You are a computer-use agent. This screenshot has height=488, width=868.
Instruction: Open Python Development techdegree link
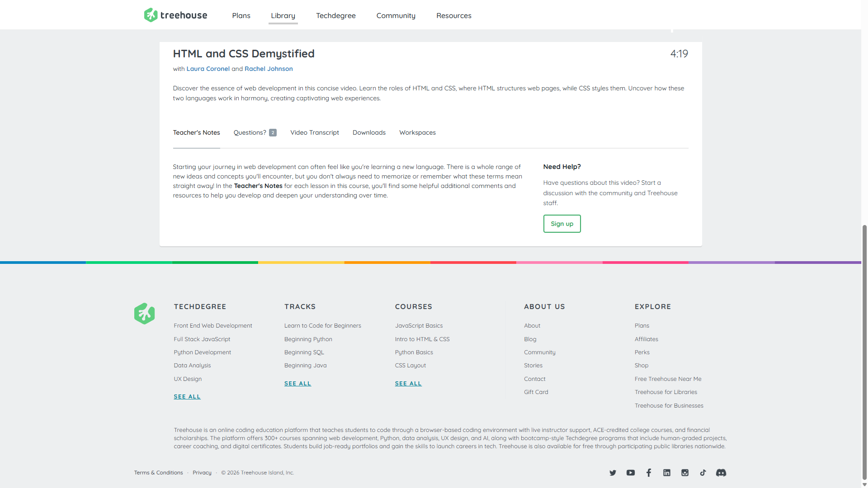coord(203,352)
